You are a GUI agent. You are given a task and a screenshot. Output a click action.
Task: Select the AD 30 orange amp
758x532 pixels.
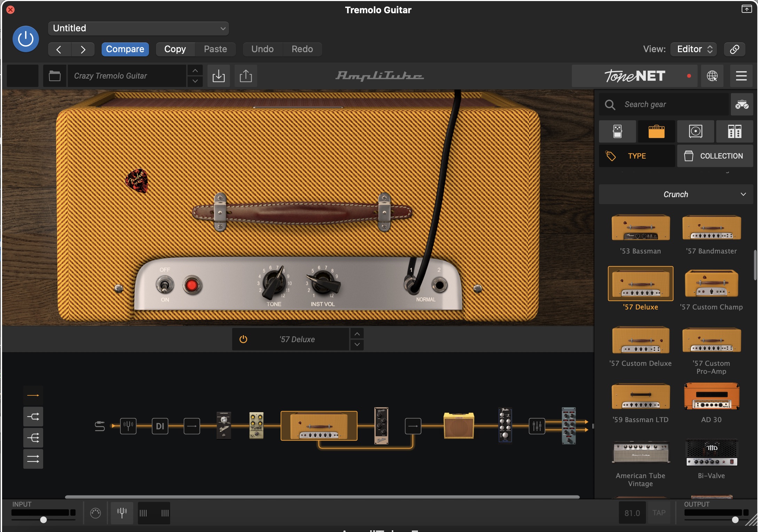tap(711, 396)
